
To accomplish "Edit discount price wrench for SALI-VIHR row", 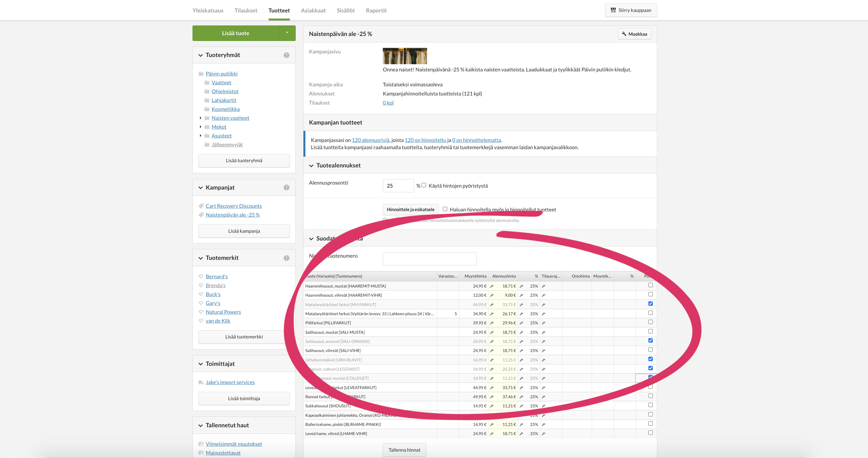I will click(521, 351).
